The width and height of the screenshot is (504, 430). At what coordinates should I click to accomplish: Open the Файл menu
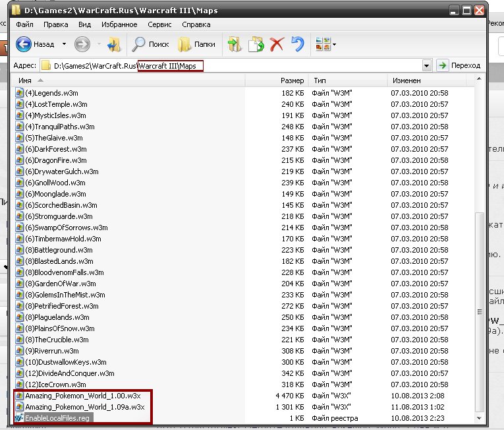(x=24, y=24)
